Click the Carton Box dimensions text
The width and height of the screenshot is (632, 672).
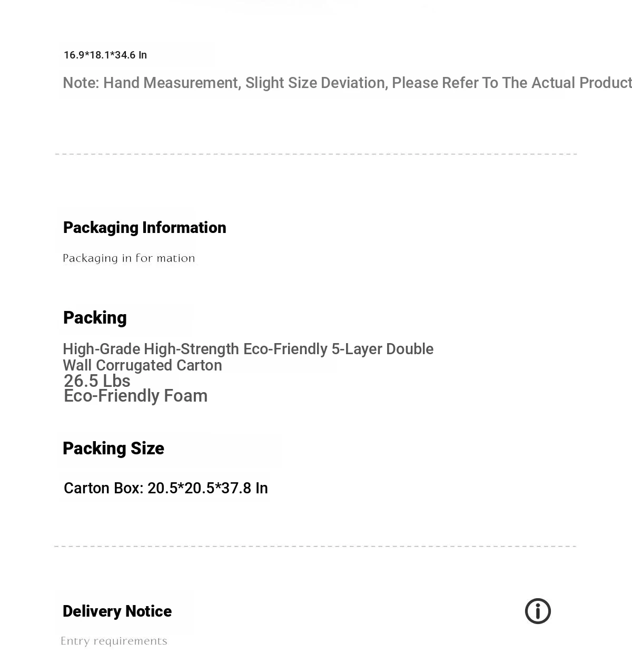(x=165, y=489)
